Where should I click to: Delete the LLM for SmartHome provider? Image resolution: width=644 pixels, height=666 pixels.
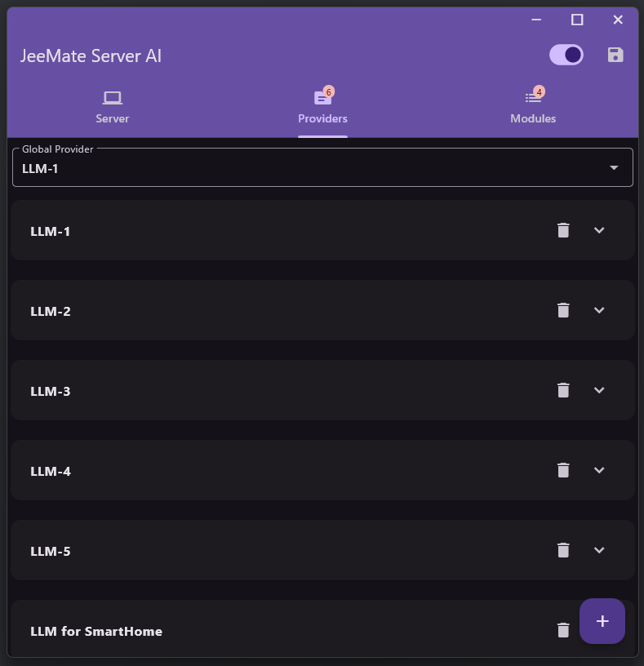[x=563, y=630]
